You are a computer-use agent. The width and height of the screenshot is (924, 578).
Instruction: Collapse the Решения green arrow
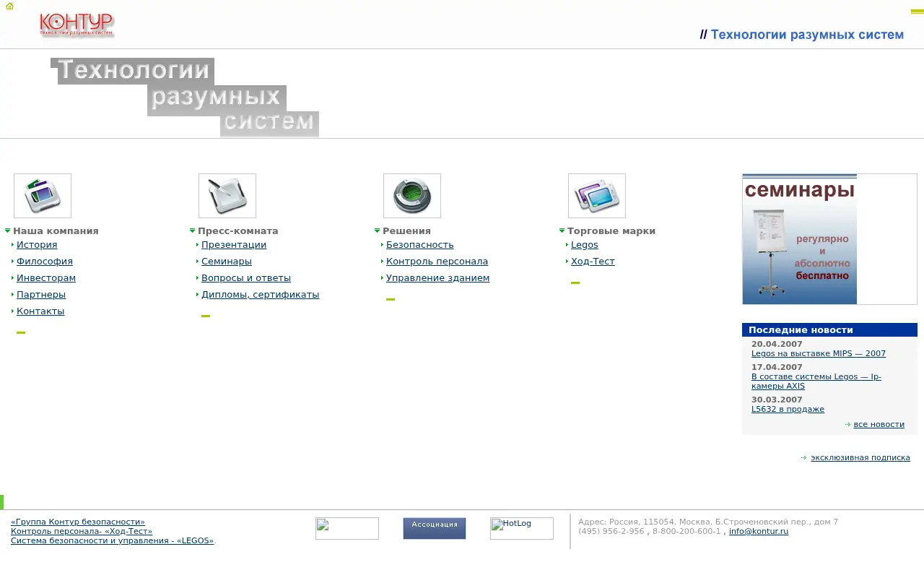point(378,231)
